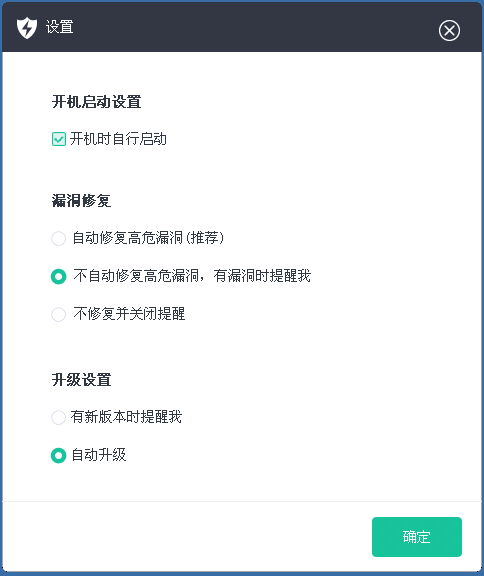Select the 不自动修复高危漏洞,有漏洞时提醒我 radio button

click(58, 276)
